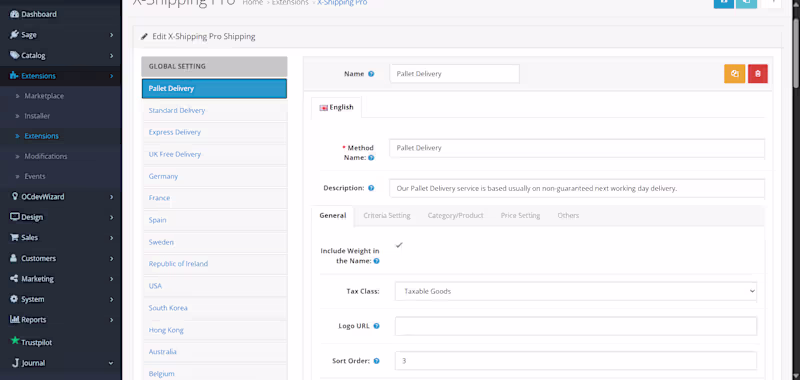800x380 pixels.
Task: Expand the Design menu chevron
Action: point(111,217)
